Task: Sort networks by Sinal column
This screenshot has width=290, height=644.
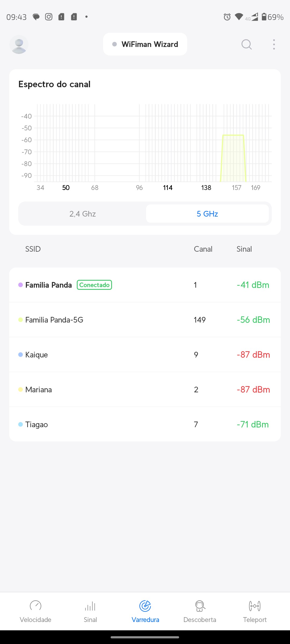Action: point(244,249)
